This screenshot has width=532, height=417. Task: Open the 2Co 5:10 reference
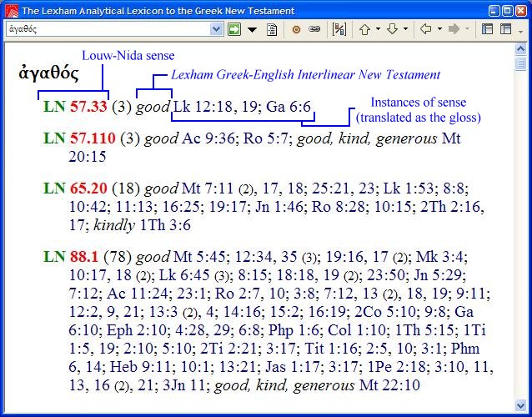(385, 312)
